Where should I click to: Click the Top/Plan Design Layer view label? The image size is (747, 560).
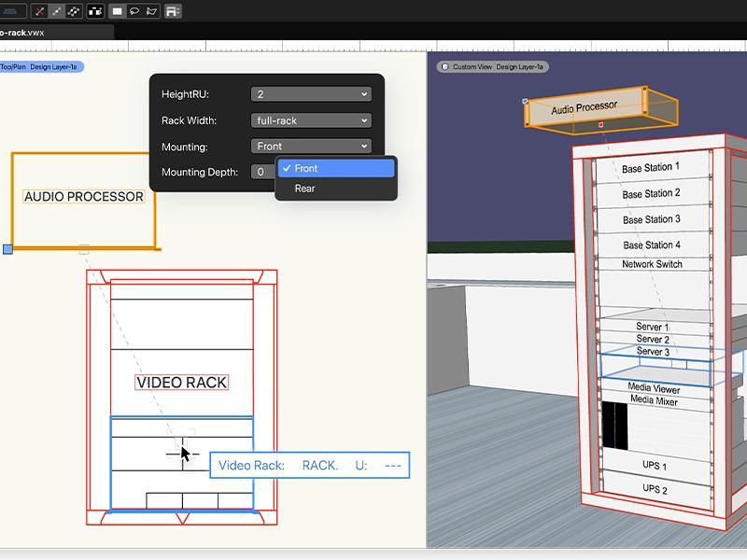[39, 67]
